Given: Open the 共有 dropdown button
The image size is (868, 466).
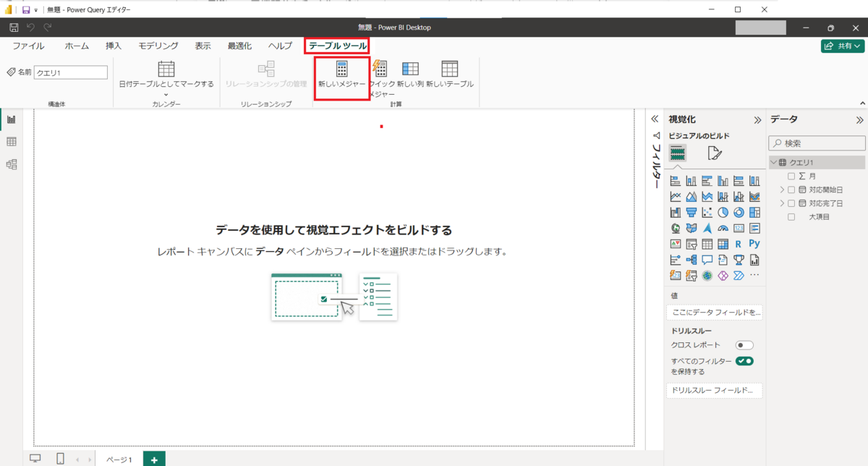Looking at the screenshot, I should click(843, 46).
